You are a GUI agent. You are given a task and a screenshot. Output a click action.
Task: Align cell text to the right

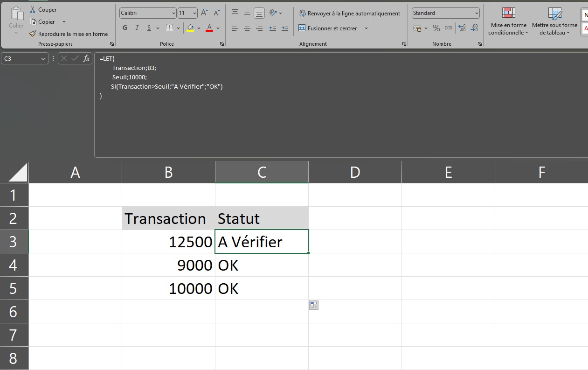(259, 28)
